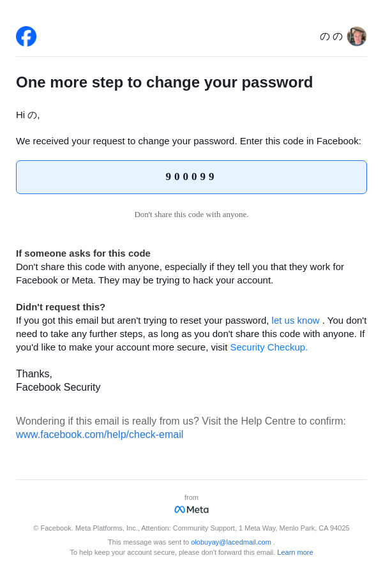Viewport: 383px width, 588px height.
Task: Click the 'from' label above Meta logo
Action: [x=191, y=497]
